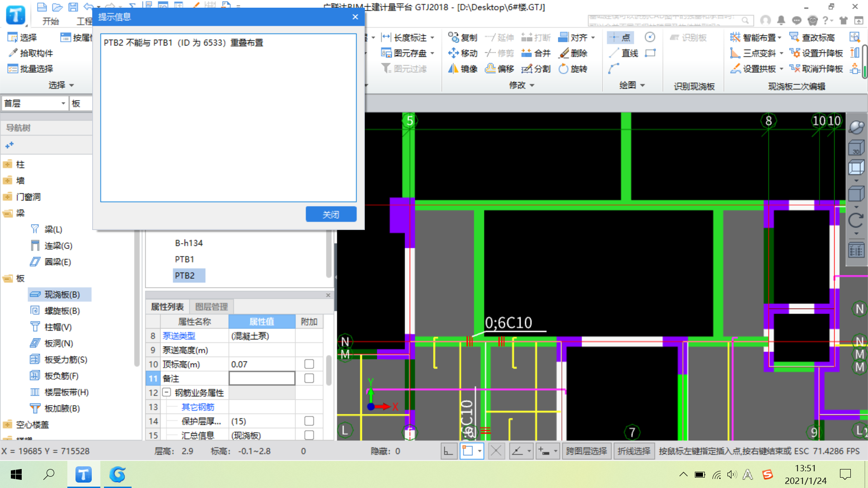Select 现浇板(B) in navigation tree

60,295
